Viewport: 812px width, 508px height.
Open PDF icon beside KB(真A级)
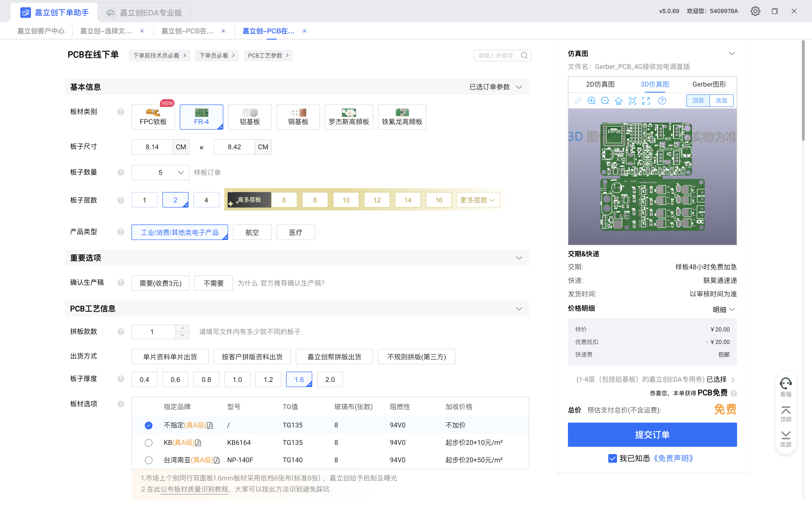[x=198, y=443]
